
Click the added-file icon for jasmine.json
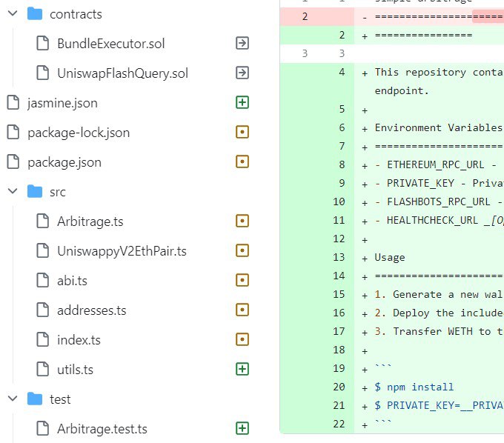click(x=242, y=102)
